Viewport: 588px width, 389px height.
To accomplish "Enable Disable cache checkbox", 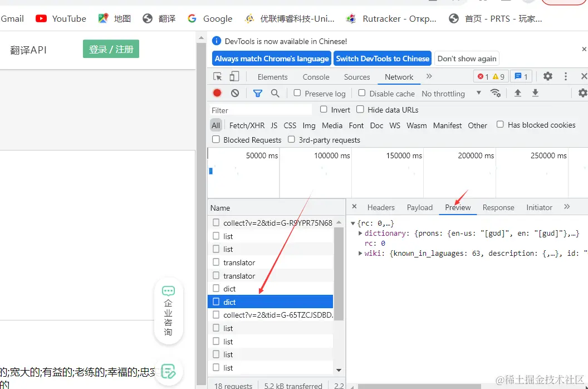I will (x=361, y=93).
